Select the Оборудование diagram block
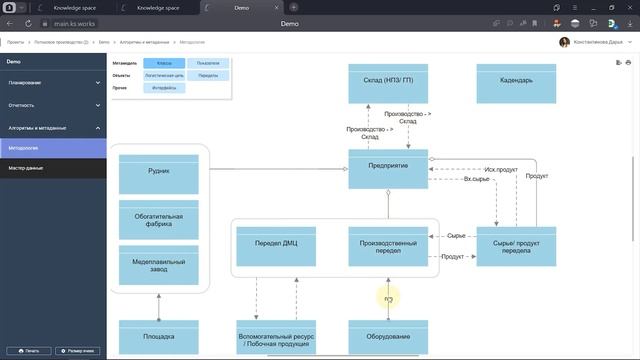This screenshot has width=640, height=360. point(388,337)
